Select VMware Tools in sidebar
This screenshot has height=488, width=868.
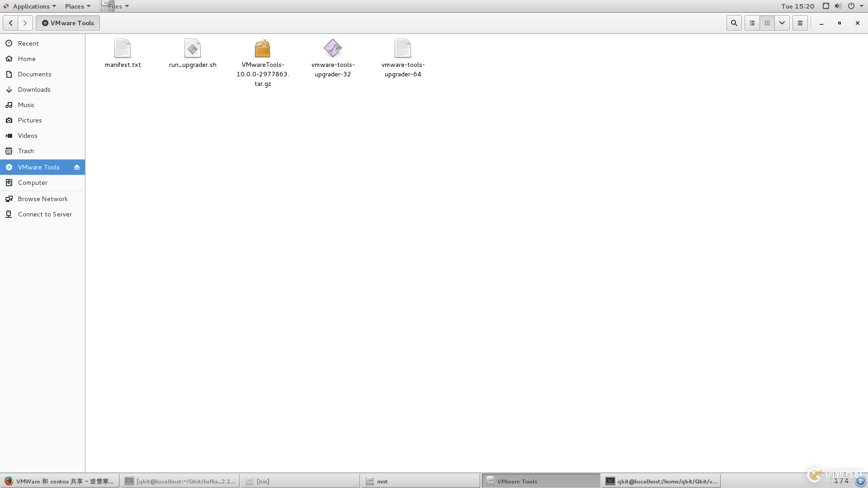pos(39,167)
